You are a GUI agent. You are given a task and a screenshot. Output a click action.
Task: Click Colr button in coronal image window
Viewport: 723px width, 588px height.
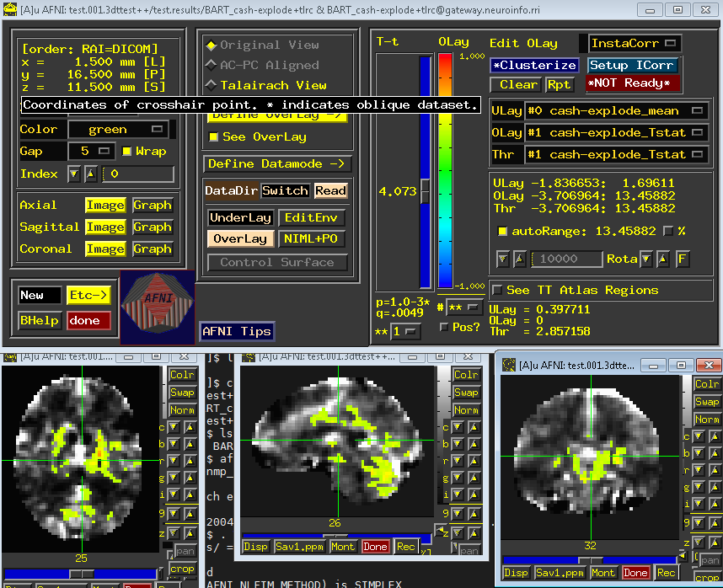tap(706, 384)
